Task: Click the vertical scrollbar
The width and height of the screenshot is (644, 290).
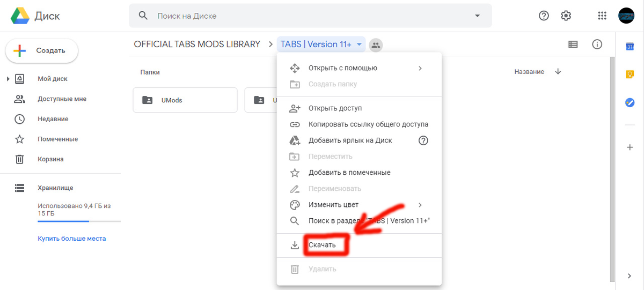Action: (612, 169)
